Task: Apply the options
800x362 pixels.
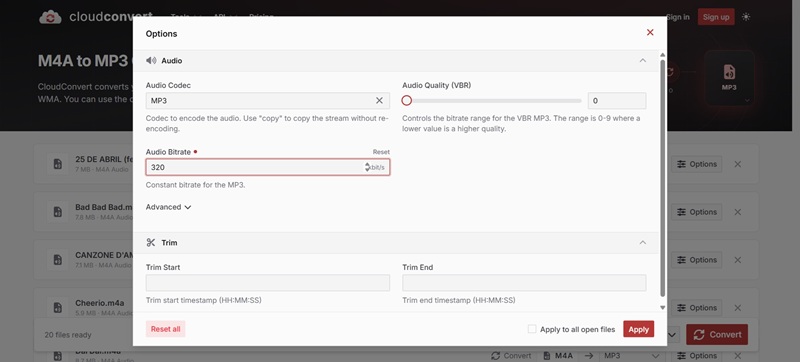Action: 638,329
